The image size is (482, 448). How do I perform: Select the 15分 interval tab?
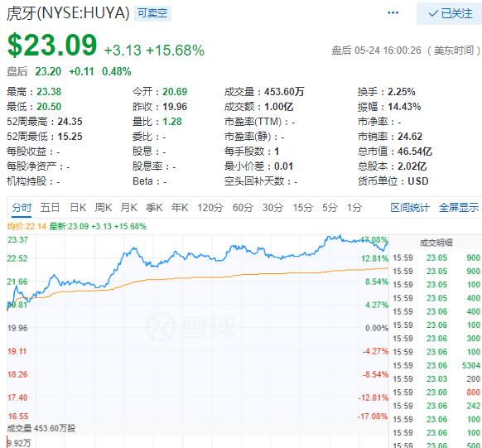click(x=303, y=208)
